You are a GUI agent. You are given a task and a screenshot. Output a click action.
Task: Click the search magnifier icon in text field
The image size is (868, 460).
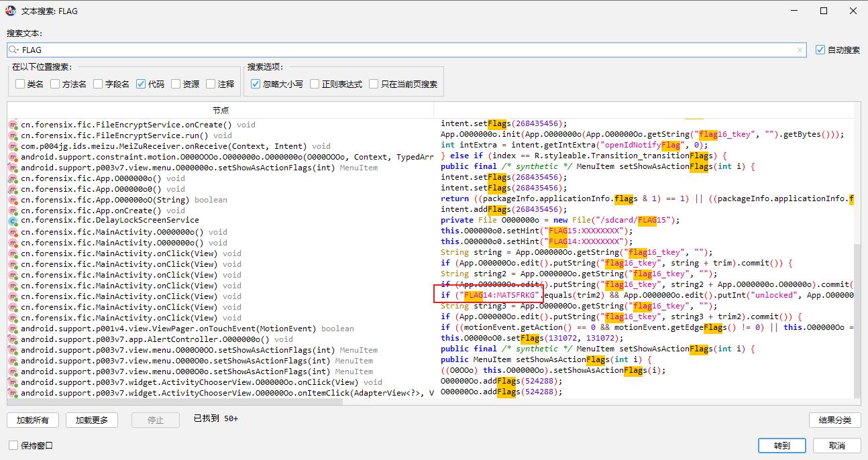(14, 50)
